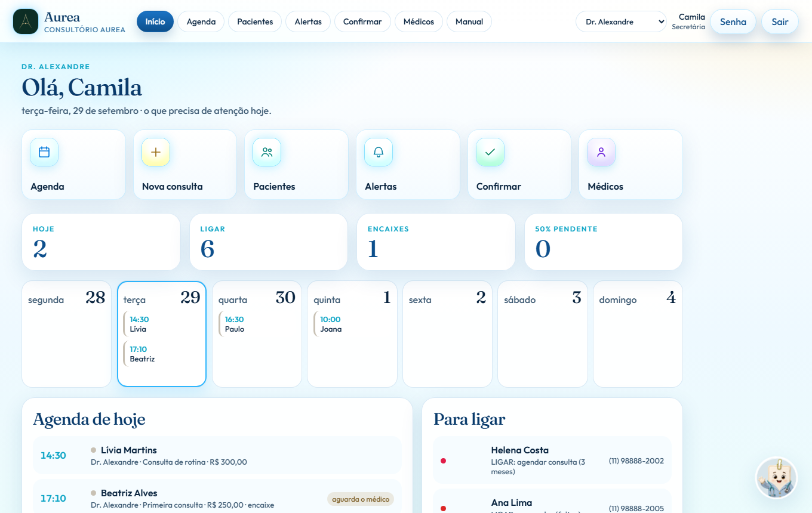Go to the Manual nav tab

(x=469, y=21)
